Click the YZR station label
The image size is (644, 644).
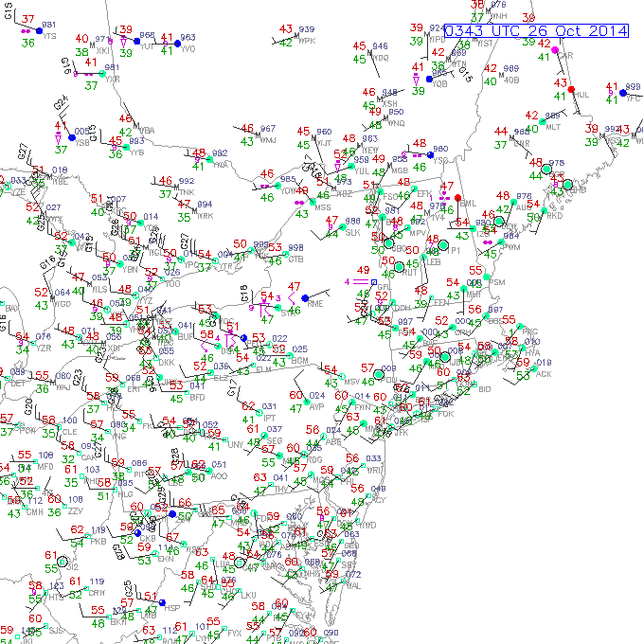pos(44,349)
